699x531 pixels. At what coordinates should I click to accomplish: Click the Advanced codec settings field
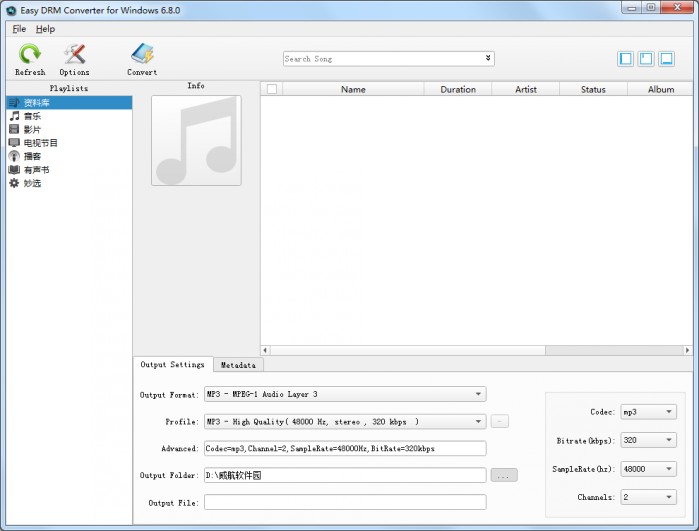[x=345, y=449]
